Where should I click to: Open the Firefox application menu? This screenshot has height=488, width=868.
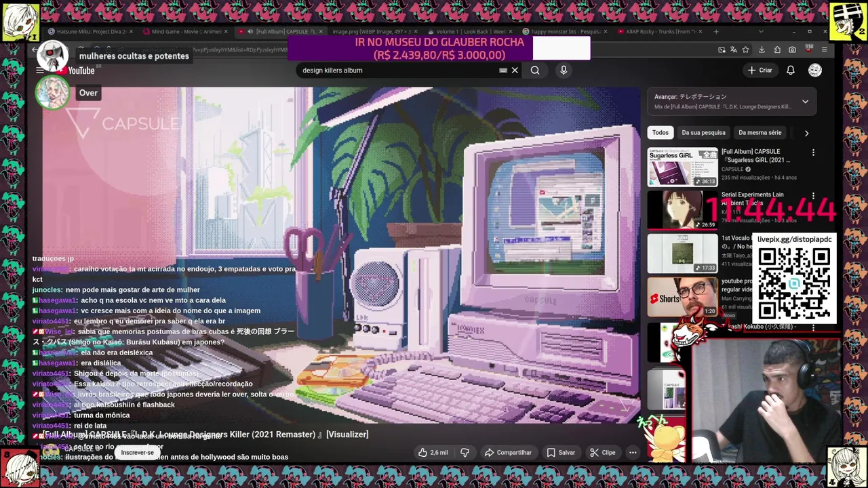click(824, 49)
